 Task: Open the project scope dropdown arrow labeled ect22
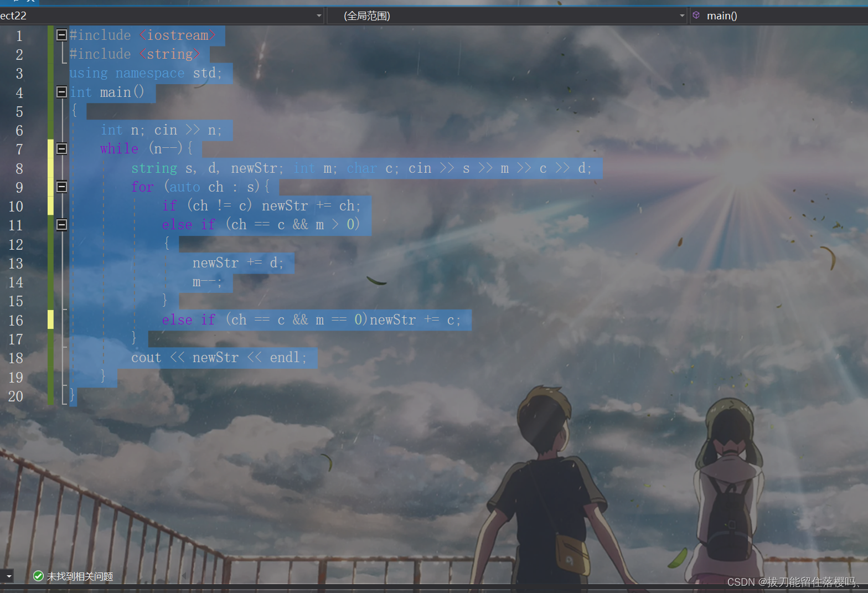[319, 16]
